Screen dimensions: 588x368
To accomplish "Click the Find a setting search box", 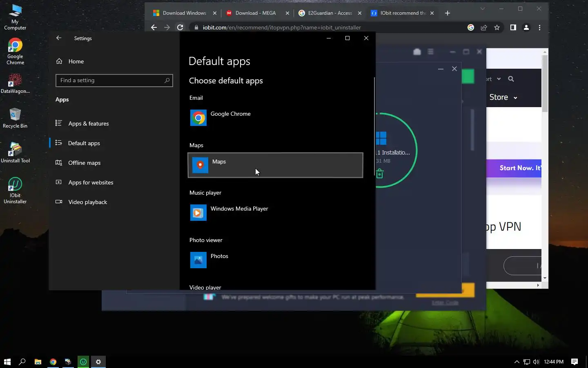I will (114, 81).
